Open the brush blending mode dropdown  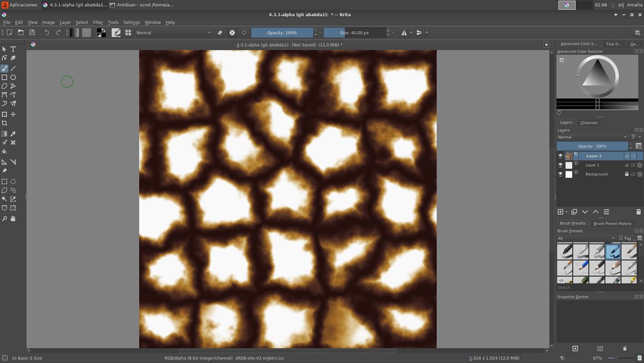coord(174,33)
